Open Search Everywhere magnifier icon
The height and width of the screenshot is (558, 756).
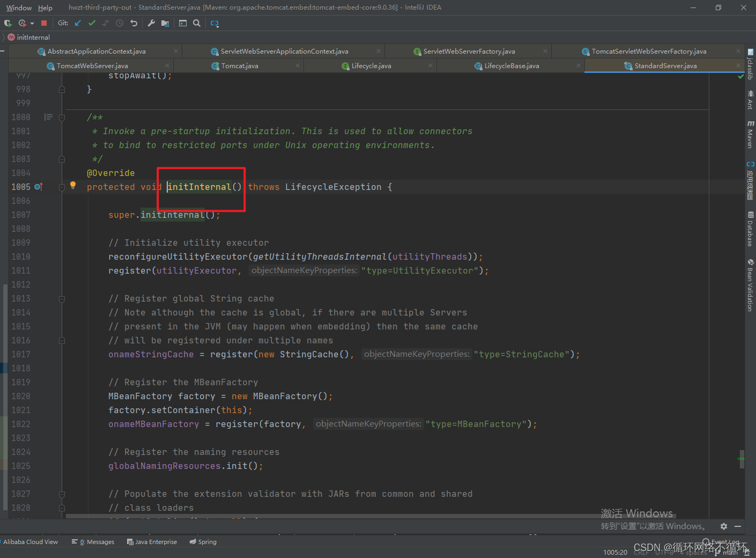click(197, 23)
